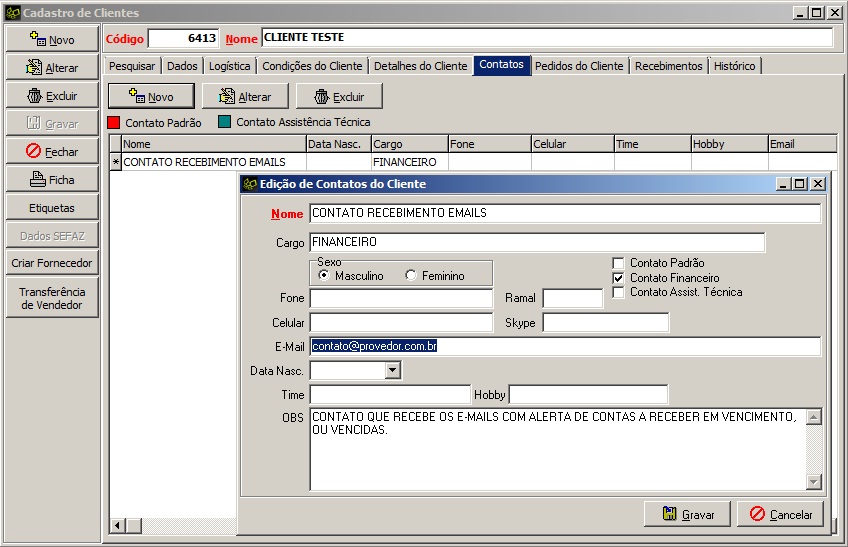This screenshot has height=547, width=848.
Task: Enable the Contato Padrão checkbox
Action: 619,263
